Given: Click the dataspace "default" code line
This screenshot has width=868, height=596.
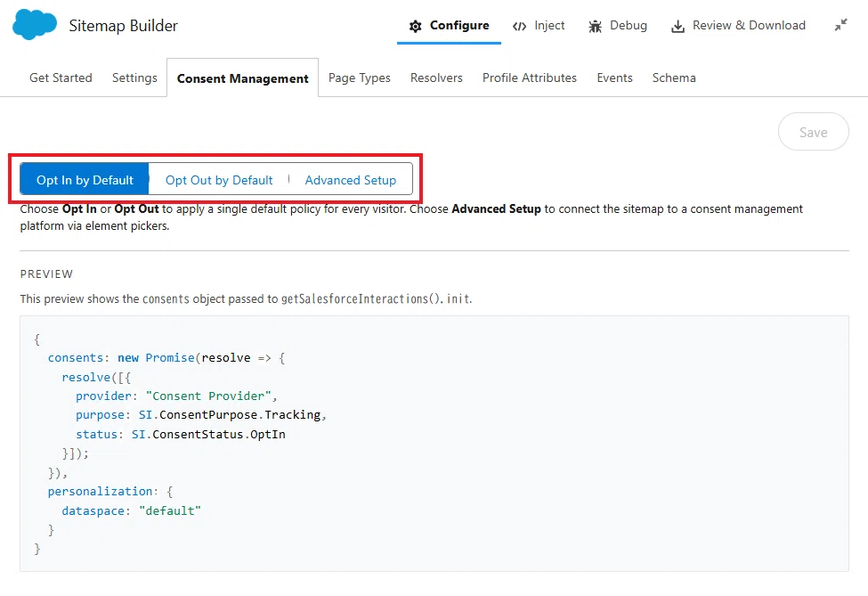Looking at the screenshot, I should point(131,510).
